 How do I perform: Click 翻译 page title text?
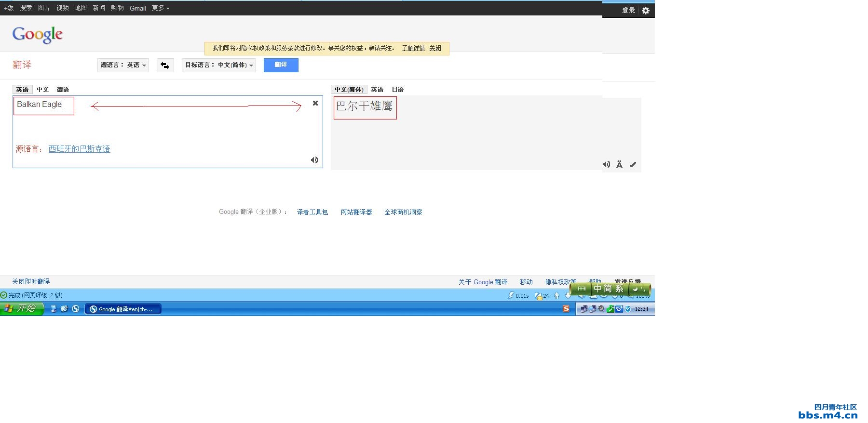22,65
